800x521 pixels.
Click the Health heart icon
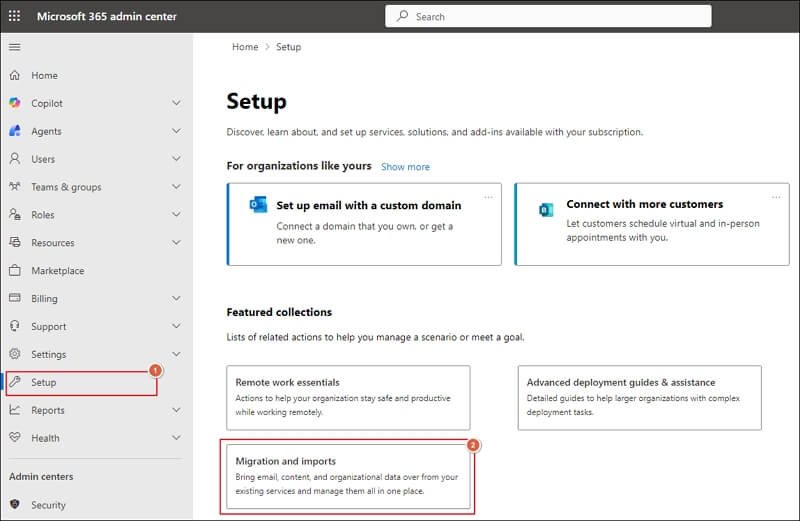15,437
